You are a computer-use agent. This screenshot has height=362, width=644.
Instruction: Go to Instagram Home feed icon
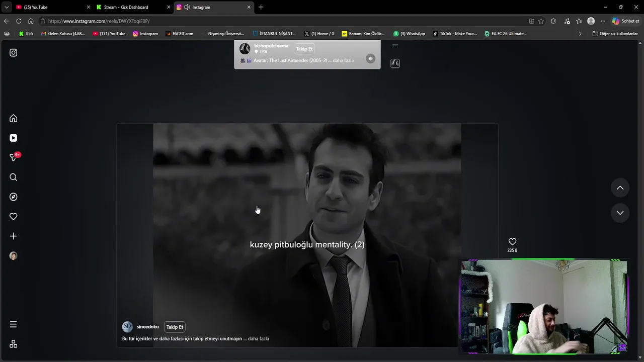14,119
